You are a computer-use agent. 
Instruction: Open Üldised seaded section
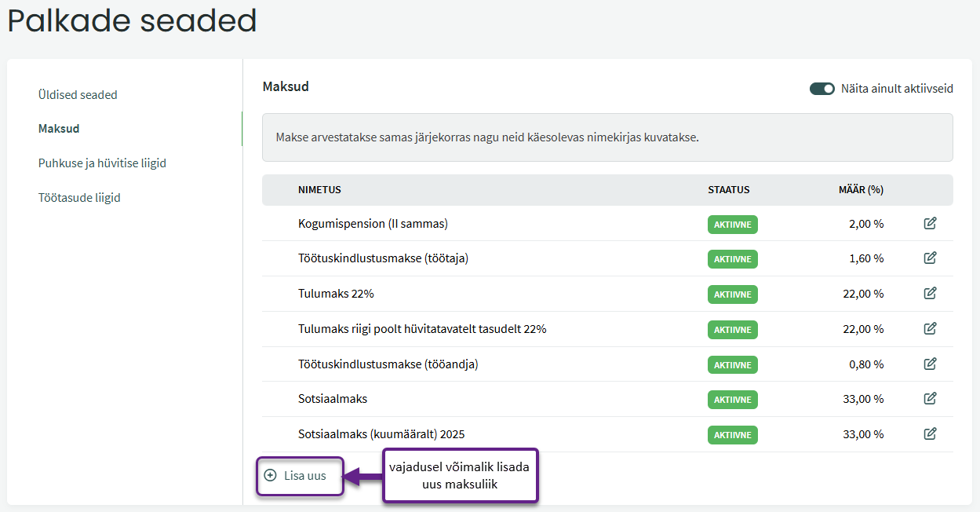point(78,95)
